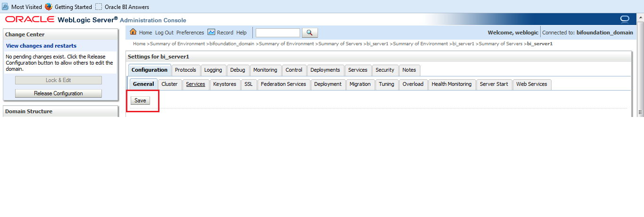Screen dimensions: 644x217
Task: Click the Firefox Getting Started bookmark icon
Action: [49, 7]
